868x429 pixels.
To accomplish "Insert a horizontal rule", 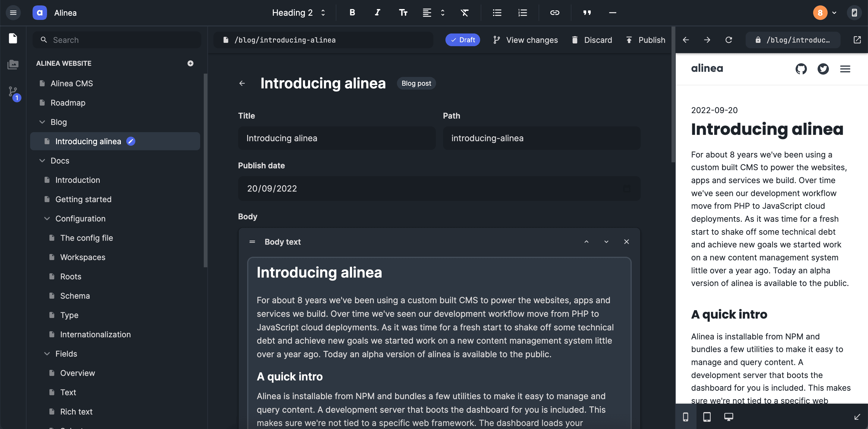I will point(613,13).
